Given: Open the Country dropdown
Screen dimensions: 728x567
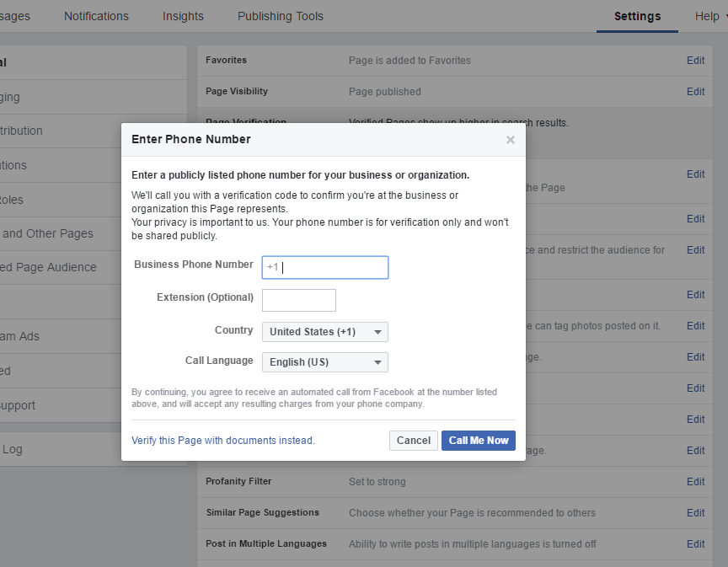Looking at the screenshot, I should point(325,332).
